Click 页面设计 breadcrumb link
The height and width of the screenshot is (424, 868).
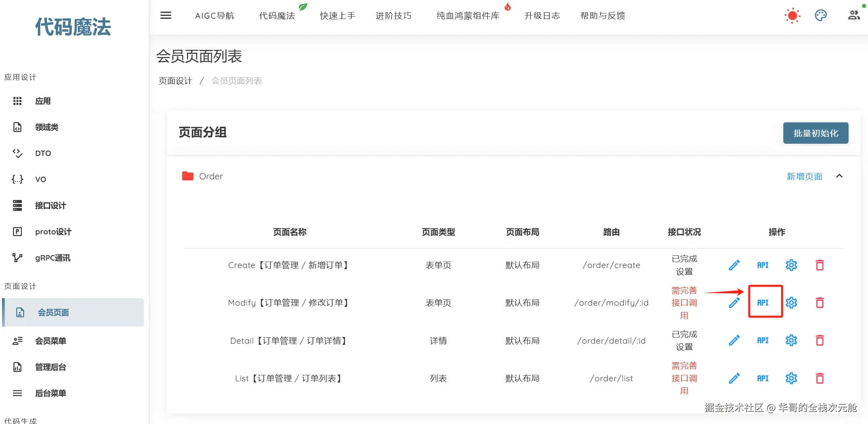tap(175, 81)
